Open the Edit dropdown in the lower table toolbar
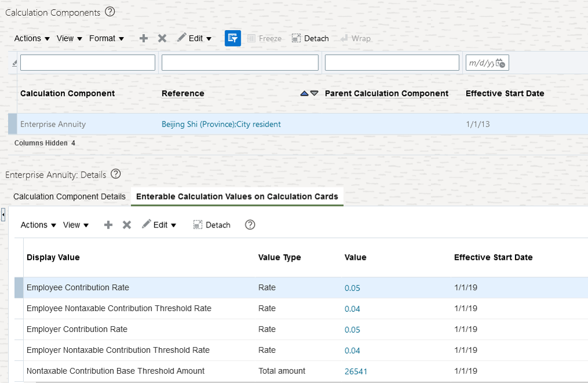 point(159,225)
